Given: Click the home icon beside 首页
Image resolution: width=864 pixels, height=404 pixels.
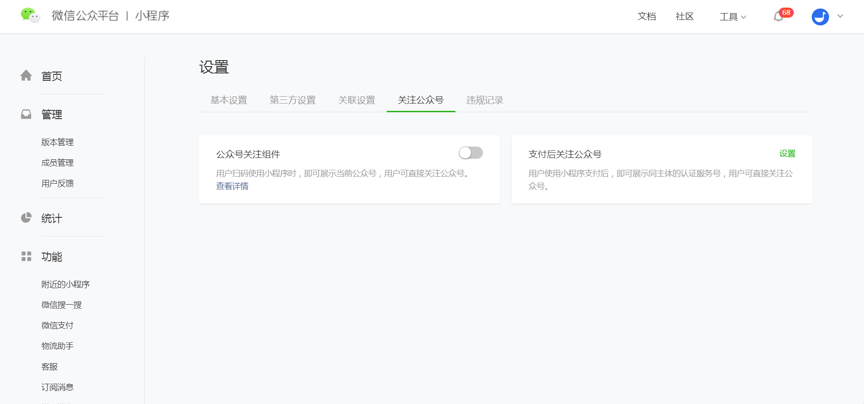Looking at the screenshot, I should [x=26, y=76].
